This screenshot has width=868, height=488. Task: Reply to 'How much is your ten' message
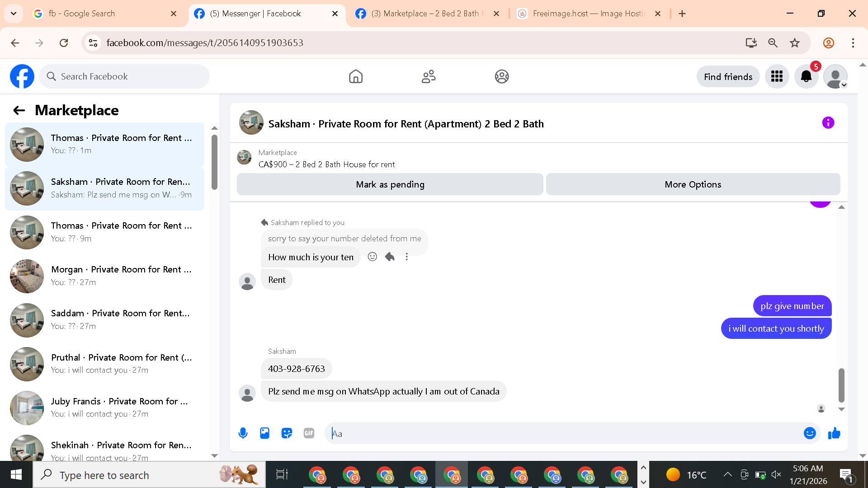(390, 257)
